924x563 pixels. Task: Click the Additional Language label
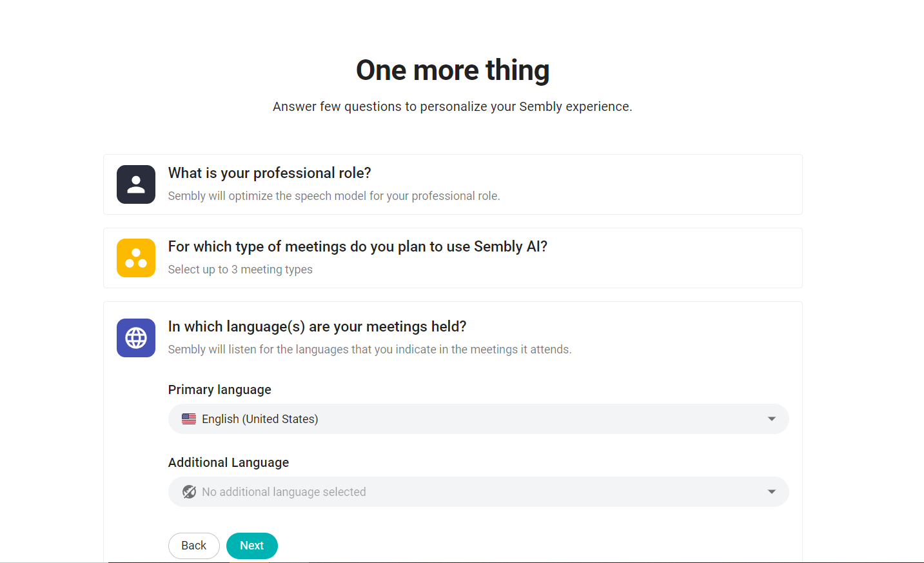pyautogui.click(x=228, y=462)
